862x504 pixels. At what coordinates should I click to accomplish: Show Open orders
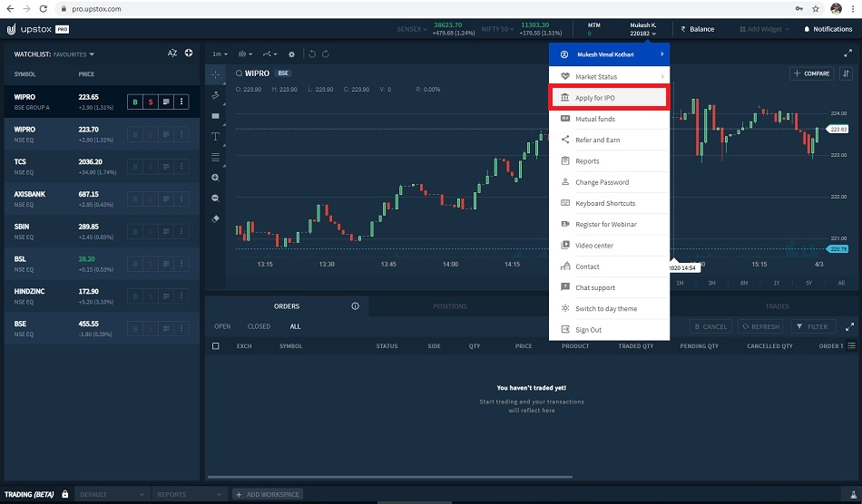point(222,326)
